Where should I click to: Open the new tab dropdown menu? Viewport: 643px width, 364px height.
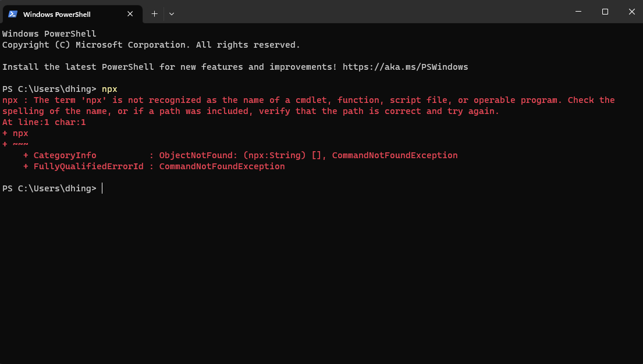pyautogui.click(x=171, y=13)
